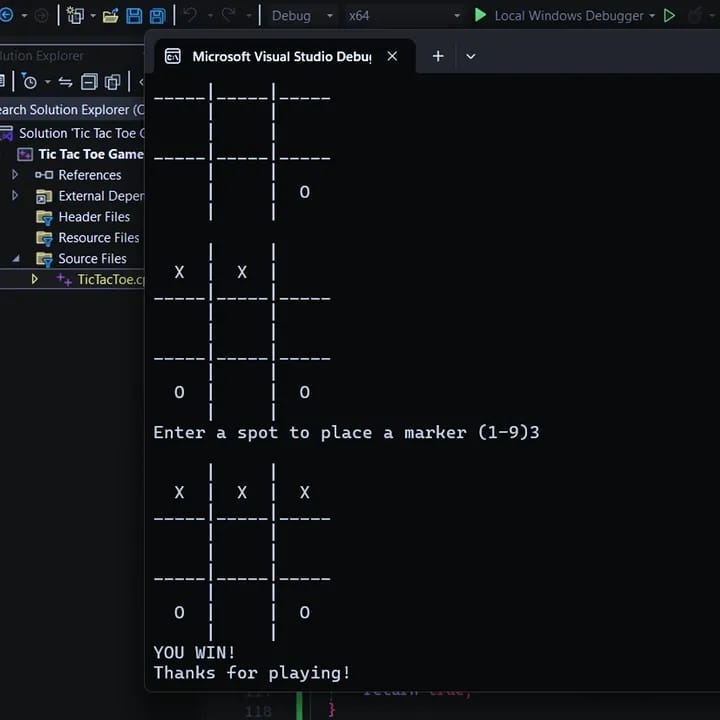Open the terminal tab dropdown chevron
720x720 pixels.
471,56
